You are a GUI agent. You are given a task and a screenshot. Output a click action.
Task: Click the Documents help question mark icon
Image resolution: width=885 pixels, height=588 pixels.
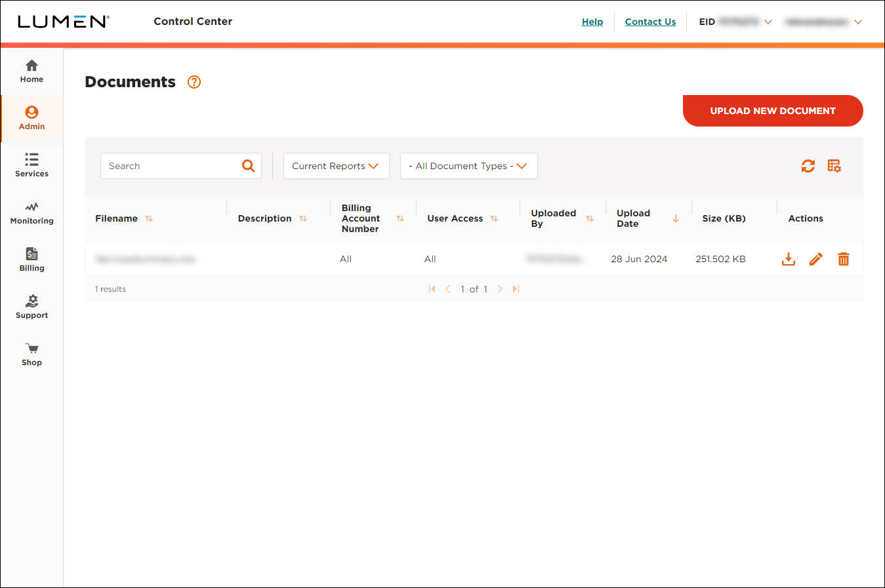point(194,82)
